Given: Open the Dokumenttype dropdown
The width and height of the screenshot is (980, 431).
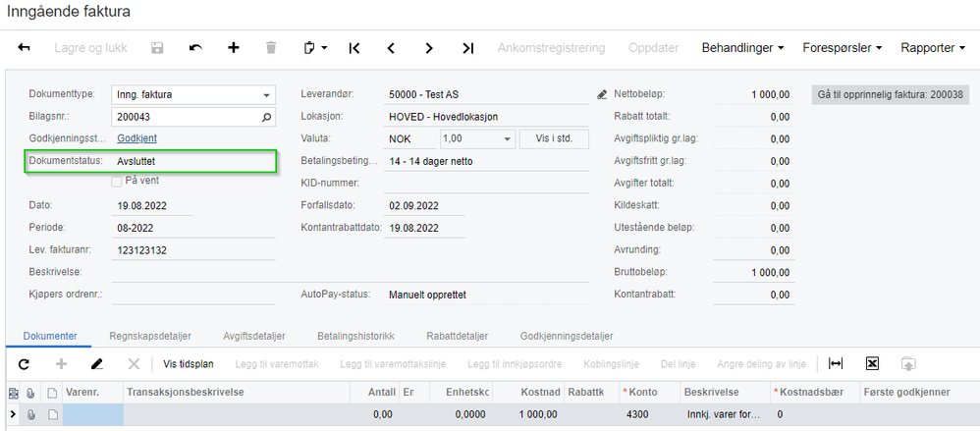Looking at the screenshot, I should pos(267,95).
